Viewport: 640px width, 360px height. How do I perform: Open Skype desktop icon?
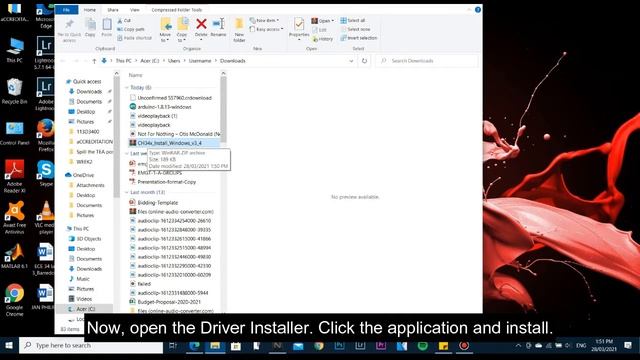click(x=46, y=173)
